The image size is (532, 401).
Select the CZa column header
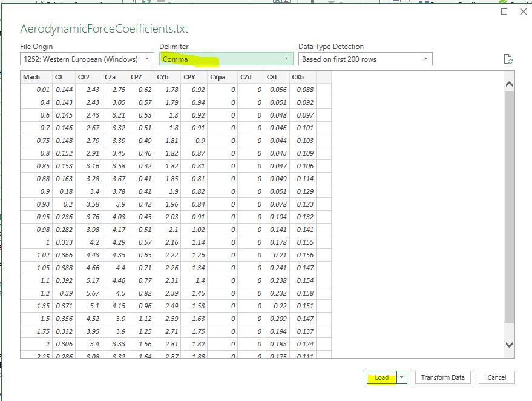(x=110, y=77)
